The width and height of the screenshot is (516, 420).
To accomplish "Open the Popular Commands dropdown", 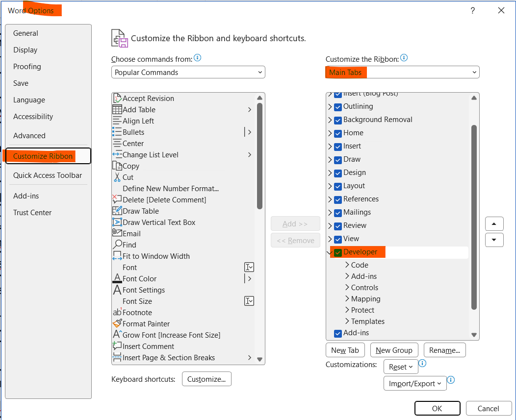I will point(188,72).
